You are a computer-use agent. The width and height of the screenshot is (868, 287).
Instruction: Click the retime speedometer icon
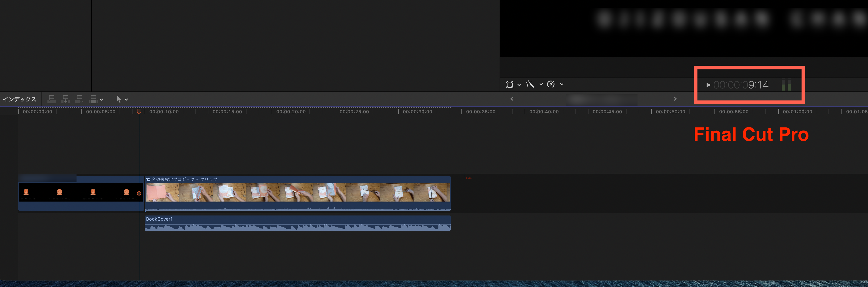[x=551, y=85]
